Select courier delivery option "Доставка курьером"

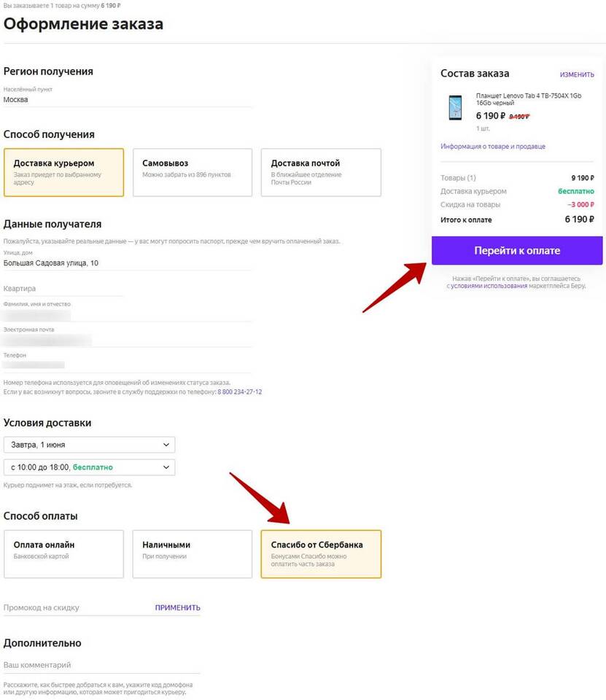(x=63, y=172)
